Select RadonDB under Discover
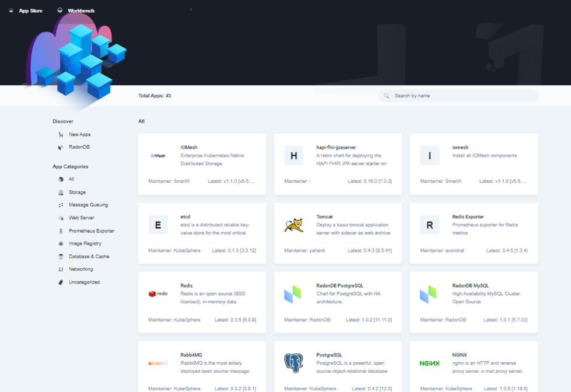Image resolution: width=571 pixels, height=392 pixels. point(79,147)
